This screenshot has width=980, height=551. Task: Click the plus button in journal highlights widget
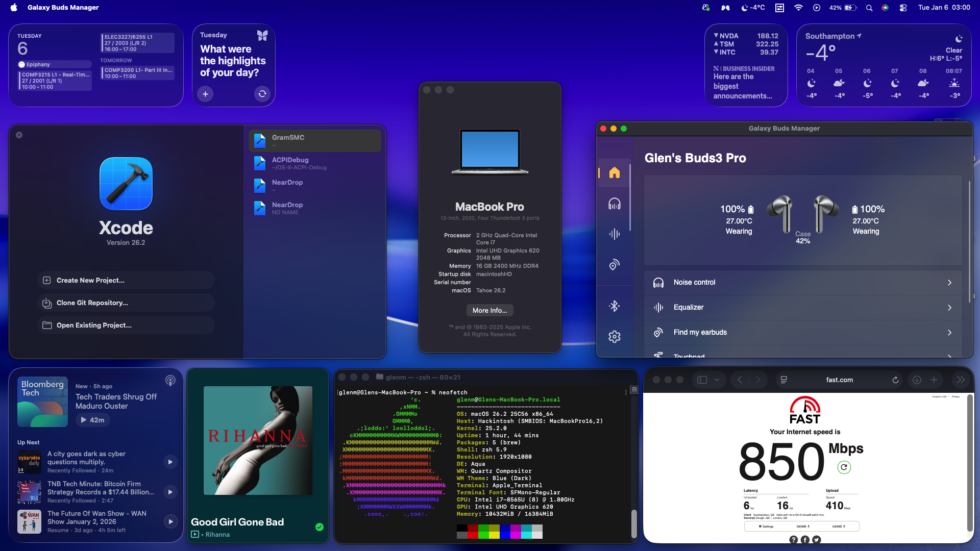click(x=205, y=94)
